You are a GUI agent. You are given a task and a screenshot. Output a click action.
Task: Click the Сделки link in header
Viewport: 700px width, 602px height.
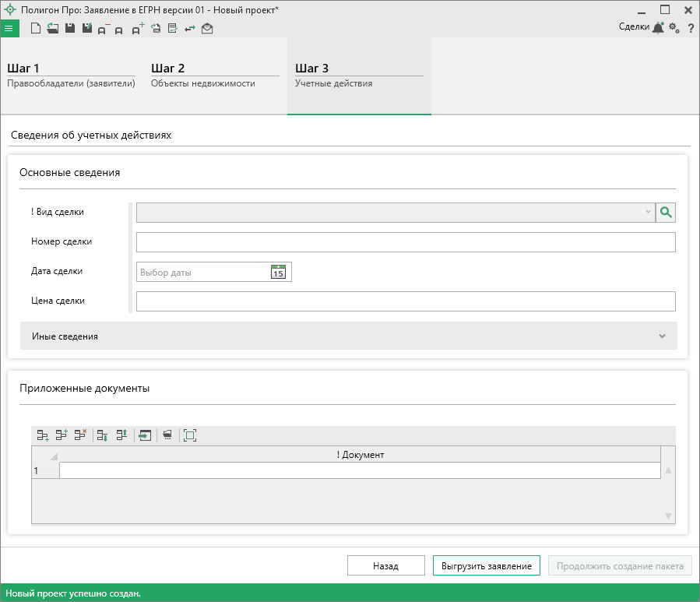click(x=633, y=27)
